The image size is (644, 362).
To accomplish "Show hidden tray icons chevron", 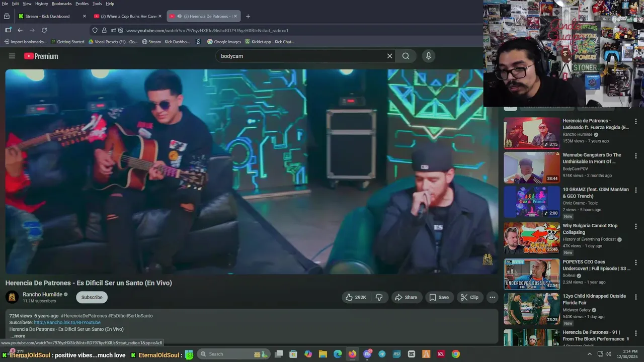I will [590, 354].
